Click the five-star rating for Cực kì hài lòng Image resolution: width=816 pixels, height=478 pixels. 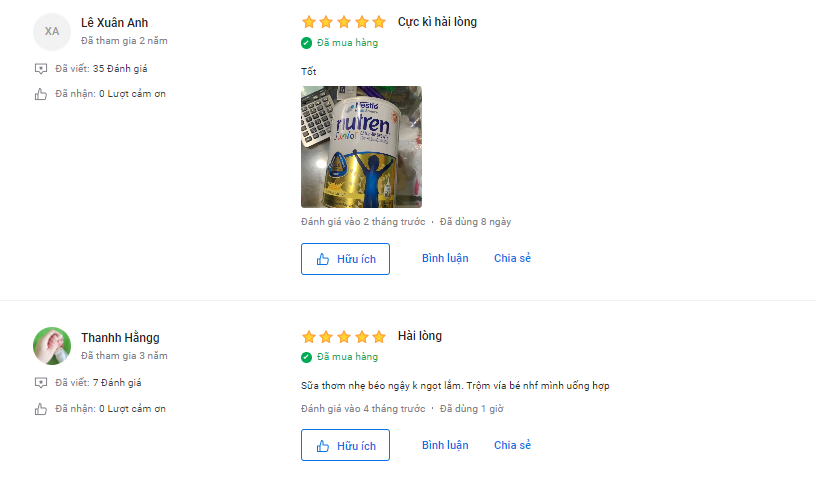tap(343, 22)
